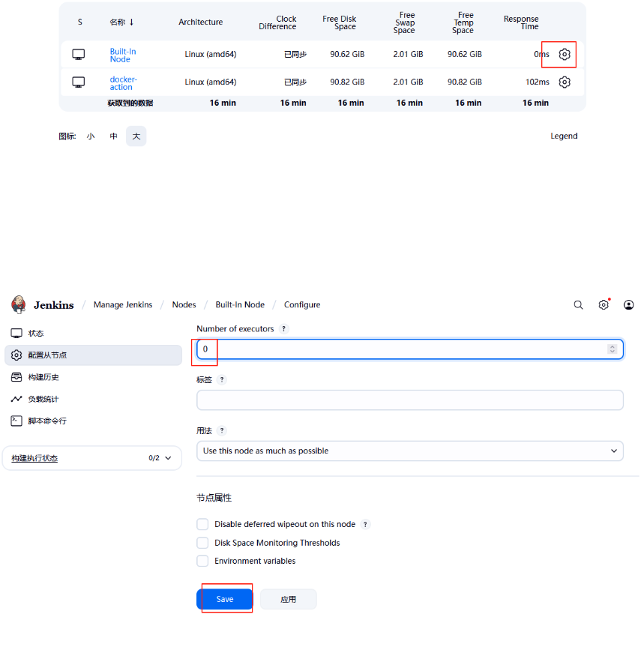Viewport: 644px width, 665px height.
Task: Tick Environment variables checkbox
Action: (x=202, y=561)
